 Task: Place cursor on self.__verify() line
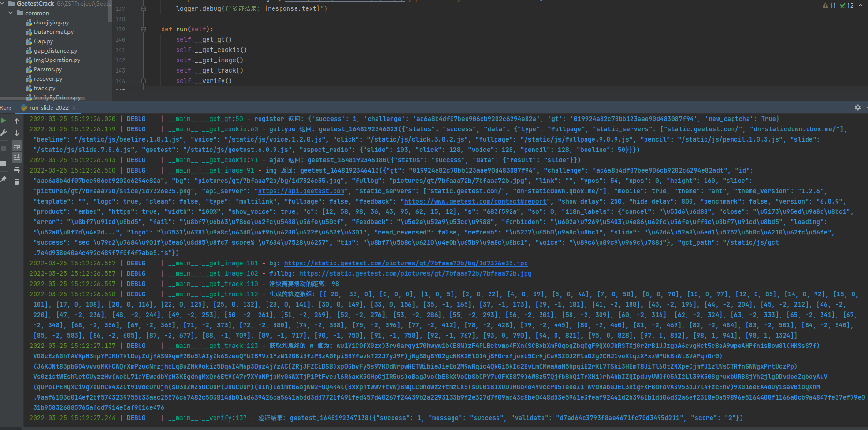coord(204,81)
